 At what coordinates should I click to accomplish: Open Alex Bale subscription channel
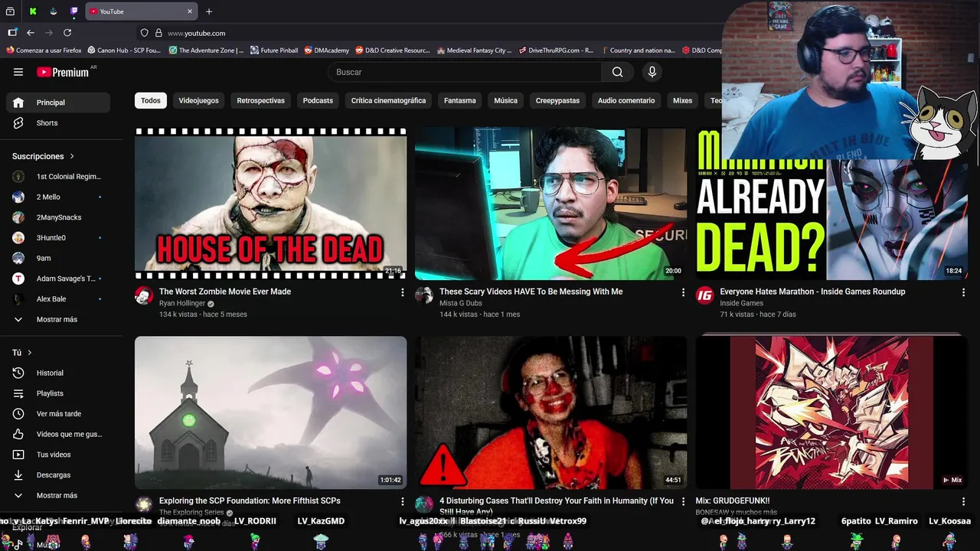[x=58, y=299]
